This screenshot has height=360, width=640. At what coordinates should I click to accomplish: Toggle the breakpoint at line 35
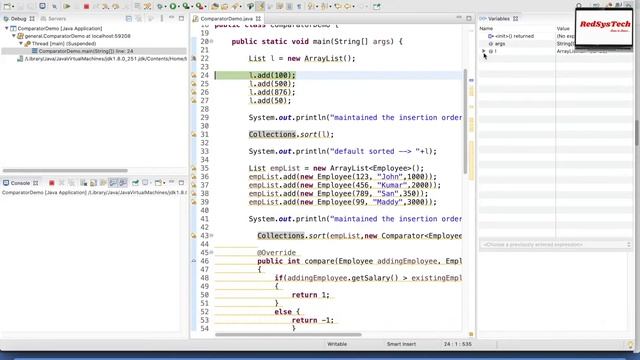click(x=194, y=168)
